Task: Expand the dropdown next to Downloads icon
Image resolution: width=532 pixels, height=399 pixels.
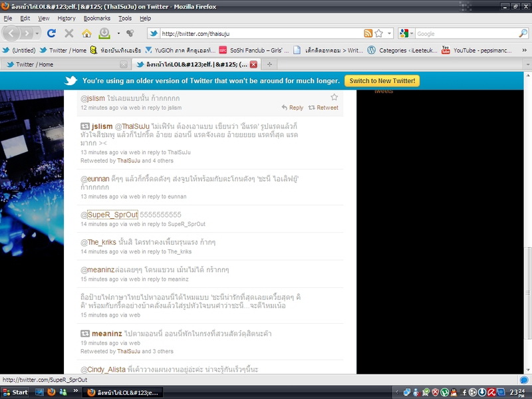Action: point(118,33)
